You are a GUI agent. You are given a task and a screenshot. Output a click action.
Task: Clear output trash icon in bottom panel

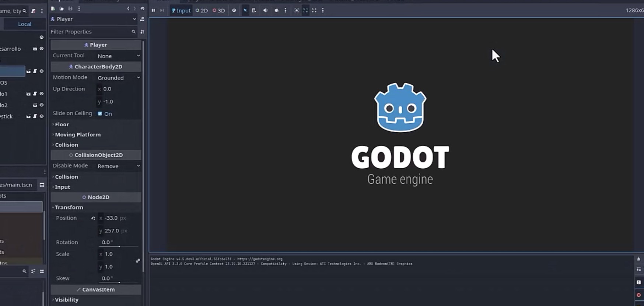(x=639, y=259)
